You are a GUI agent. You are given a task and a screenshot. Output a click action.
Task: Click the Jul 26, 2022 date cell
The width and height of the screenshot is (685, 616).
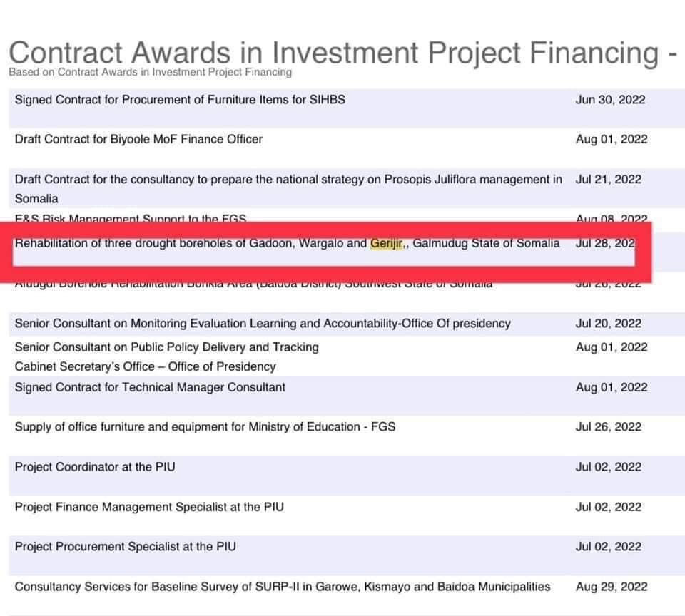[x=609, y=426]
